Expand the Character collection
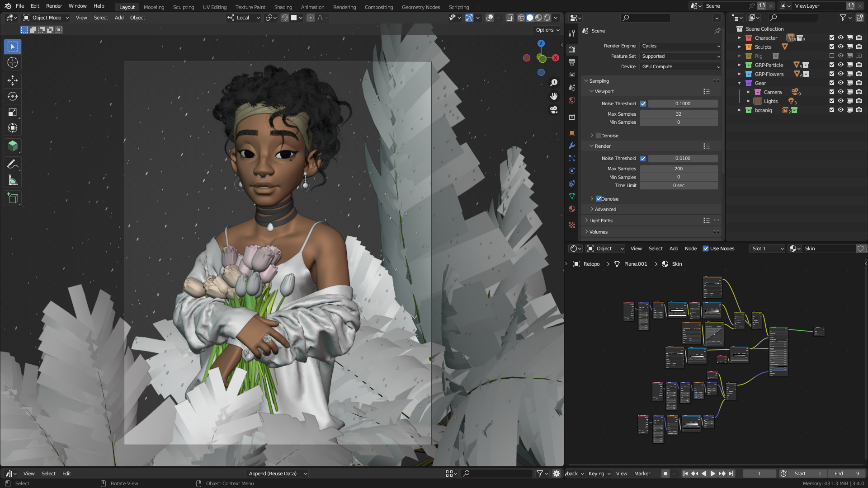The image size is (868, 488). pyautogui.click(x=740, y=38)
